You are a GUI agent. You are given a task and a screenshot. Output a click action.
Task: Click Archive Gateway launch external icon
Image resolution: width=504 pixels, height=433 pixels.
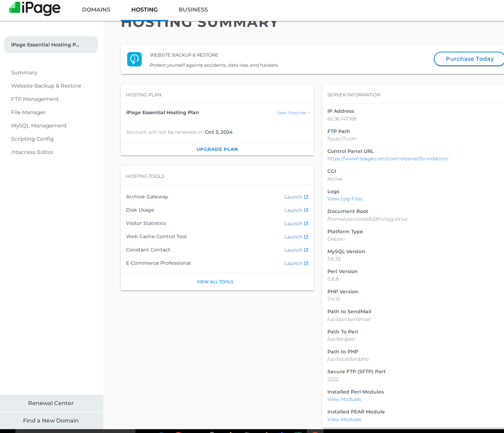coord(306,197)
